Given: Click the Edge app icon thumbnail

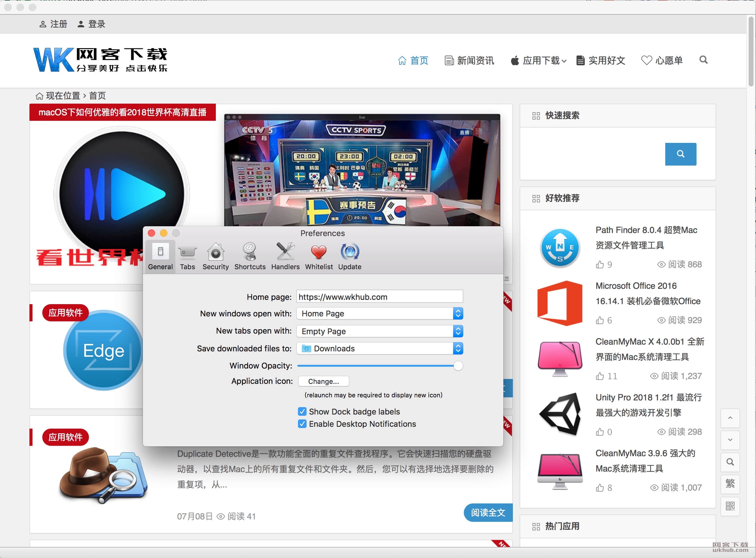Looking at the screenshot, I should [x=103, y=350].
